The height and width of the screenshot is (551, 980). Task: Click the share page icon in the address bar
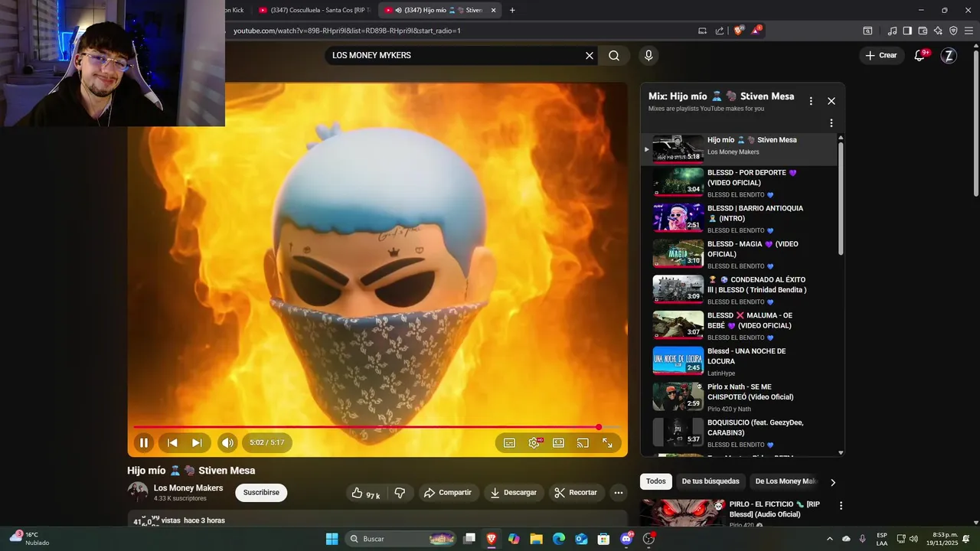point(720,31)
